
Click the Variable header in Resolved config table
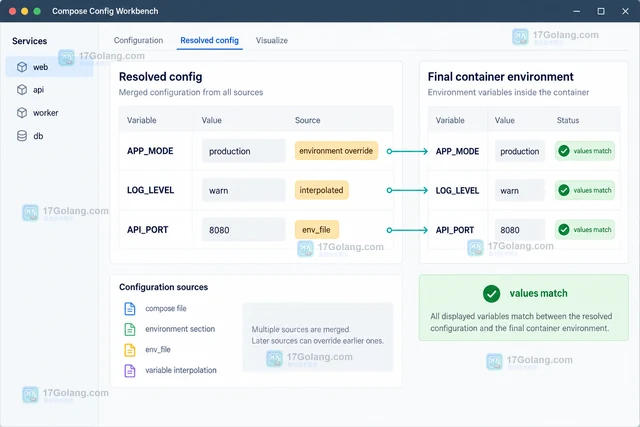click(x=142, y=120)
